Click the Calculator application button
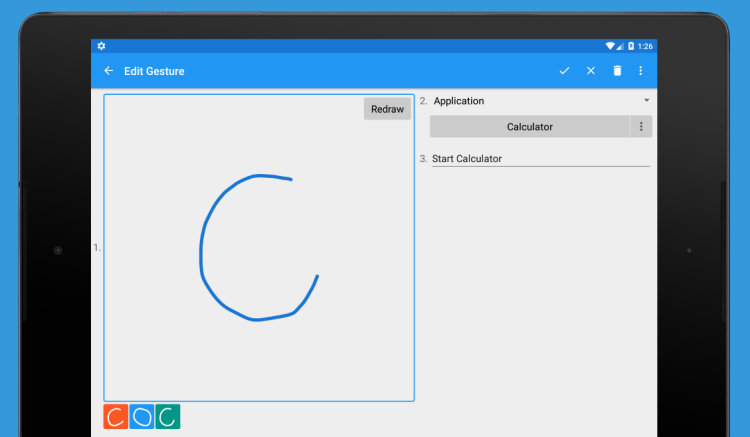 pos(529,127)
